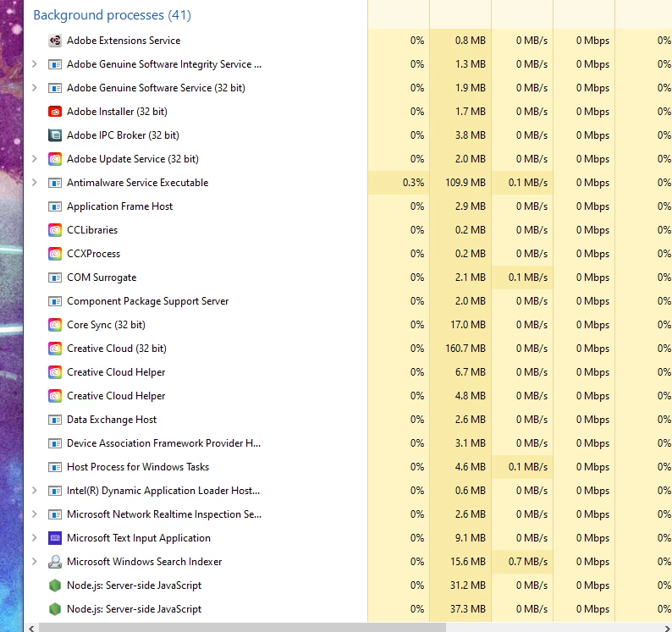Image resolution: width=672 pixels, height=632 pixels.
Task: Click the Data Exchange Host icon
Action: [x=55, y=420]
